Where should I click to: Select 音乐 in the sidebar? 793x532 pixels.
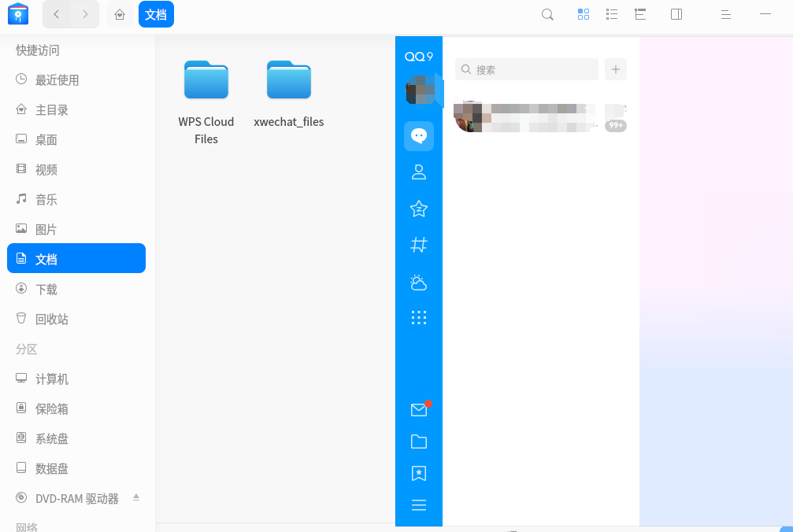click(76, 199)
